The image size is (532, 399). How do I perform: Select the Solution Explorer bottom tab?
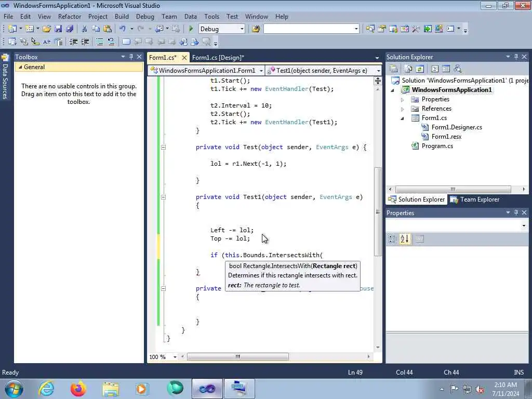[x=417, y=199]
